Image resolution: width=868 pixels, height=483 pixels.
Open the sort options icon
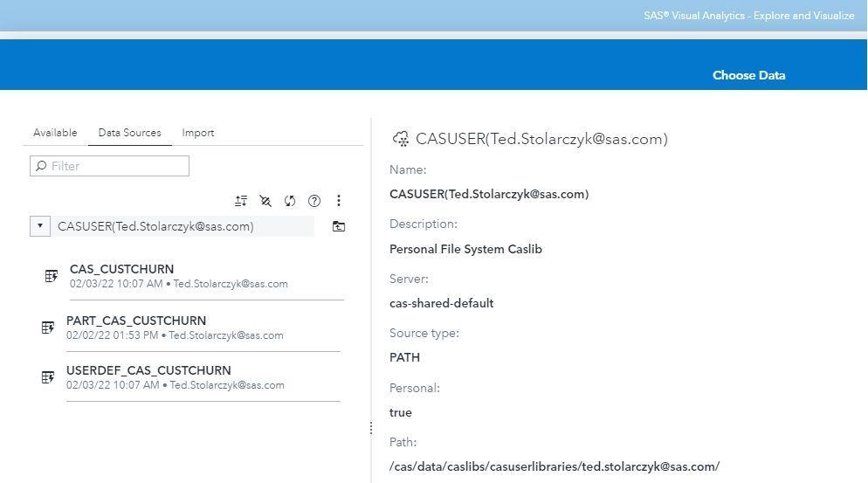[x=241, y=201]
